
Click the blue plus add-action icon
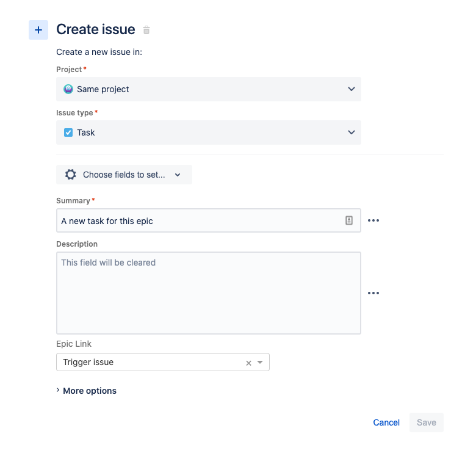tap(38, 30)
